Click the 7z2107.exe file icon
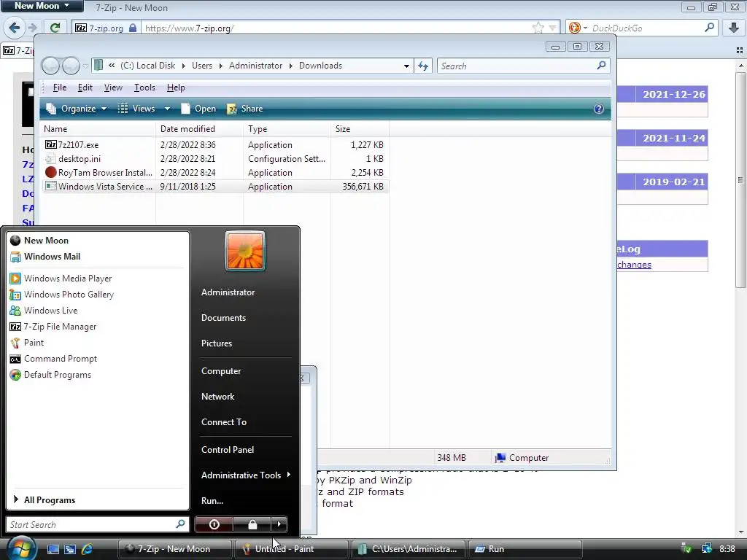This screenshot has height=560, width=747. point(50,144)
